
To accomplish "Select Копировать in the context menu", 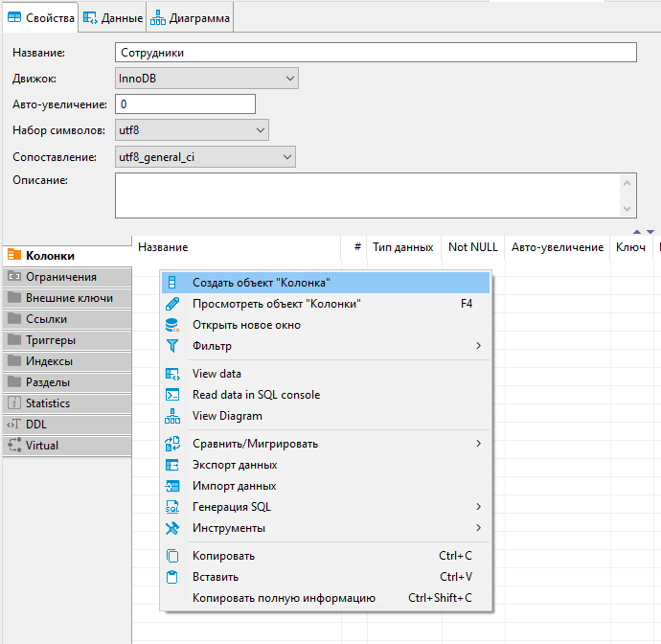I will tap(223, 556).
